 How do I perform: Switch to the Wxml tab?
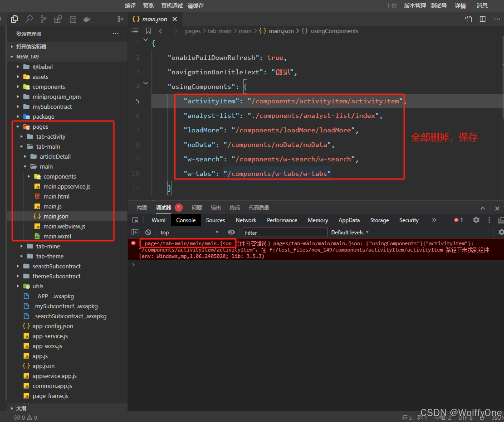point(158,220)
